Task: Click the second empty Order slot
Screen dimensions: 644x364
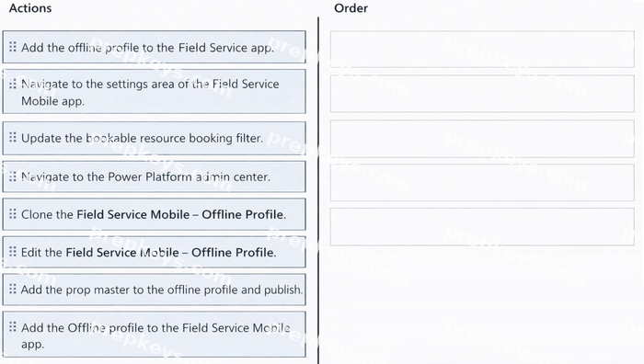Action: pos(482,94)
